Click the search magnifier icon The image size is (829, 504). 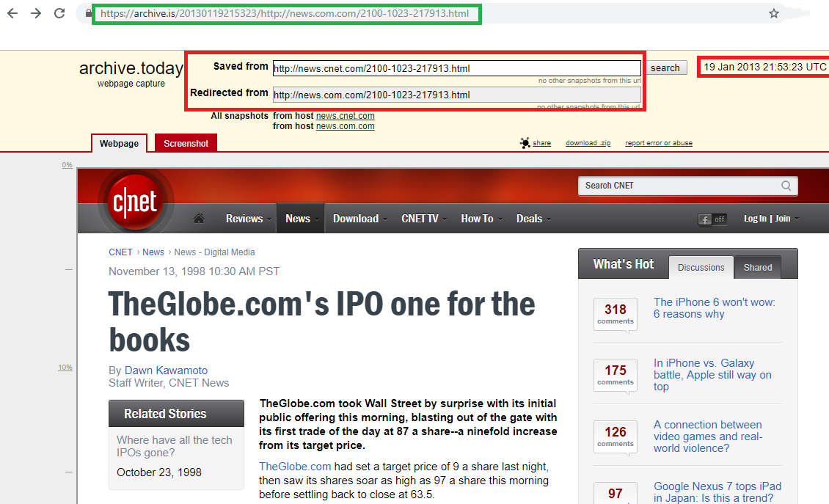click(x=786, y=186)
